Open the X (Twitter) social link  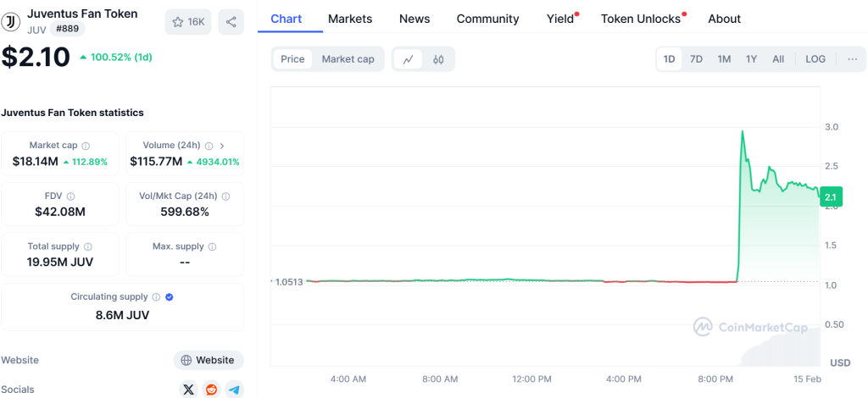pyautogui.click(x=189, y=390)
